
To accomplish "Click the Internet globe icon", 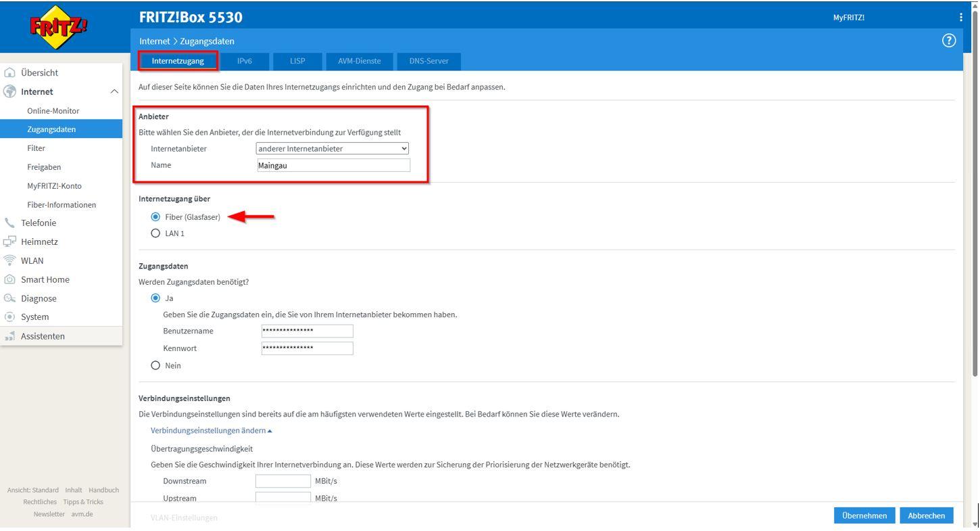I will [x=9, y=91].
